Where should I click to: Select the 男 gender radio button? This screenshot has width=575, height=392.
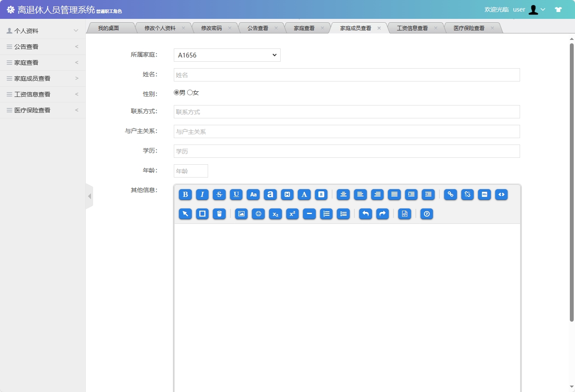click(x=176, y=92)
